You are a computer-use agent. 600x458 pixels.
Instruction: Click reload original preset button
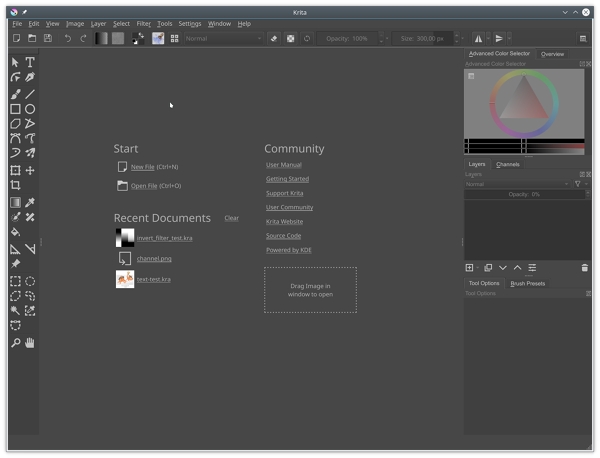click(307, 38)
